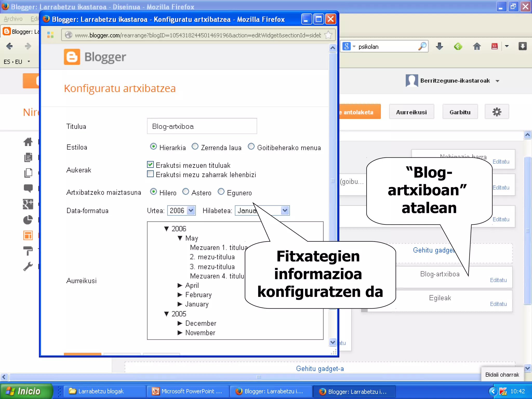Click the gear settings button in Blogger

click(497, 112)
